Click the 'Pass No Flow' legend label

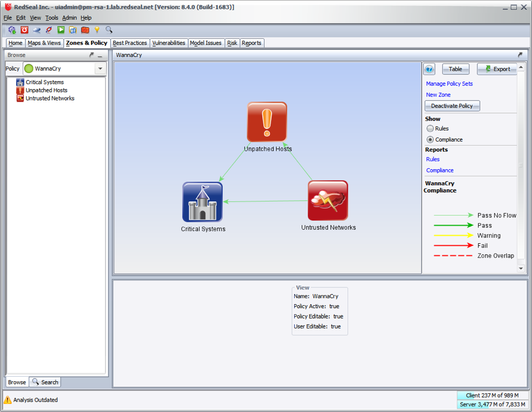pyautogui.click(x=497, y=215)
